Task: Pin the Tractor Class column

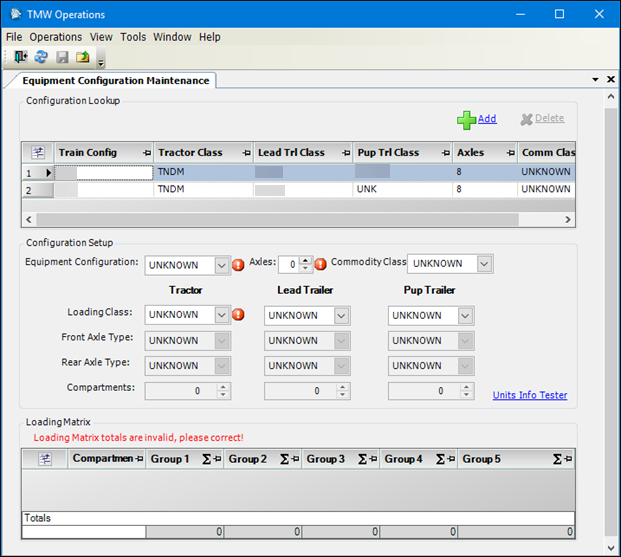Action: (244, 153)
